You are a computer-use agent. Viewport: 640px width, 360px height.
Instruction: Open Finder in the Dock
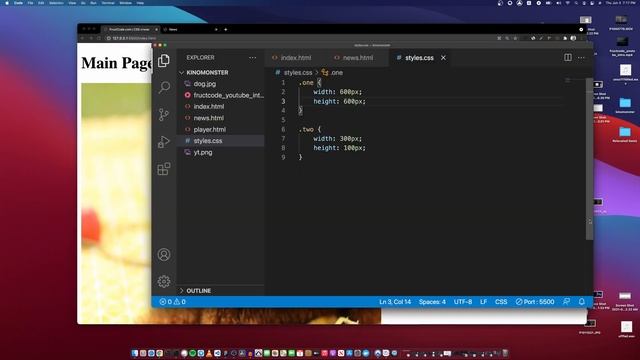click(135, 353)
